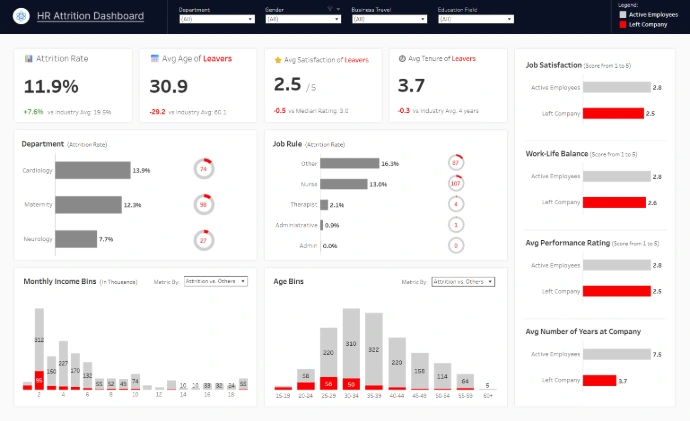Click the HR Attrition Dashboard logo icon
Screen dimensions: 690x421
19,17
